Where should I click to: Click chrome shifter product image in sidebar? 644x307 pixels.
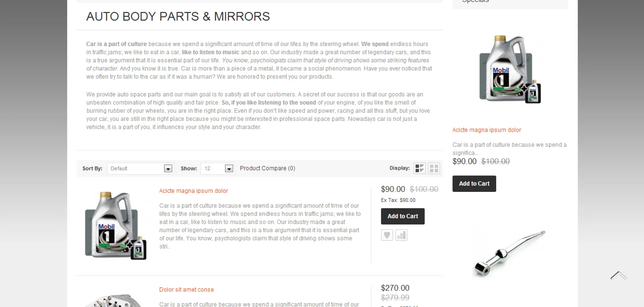tap(510, 252)
